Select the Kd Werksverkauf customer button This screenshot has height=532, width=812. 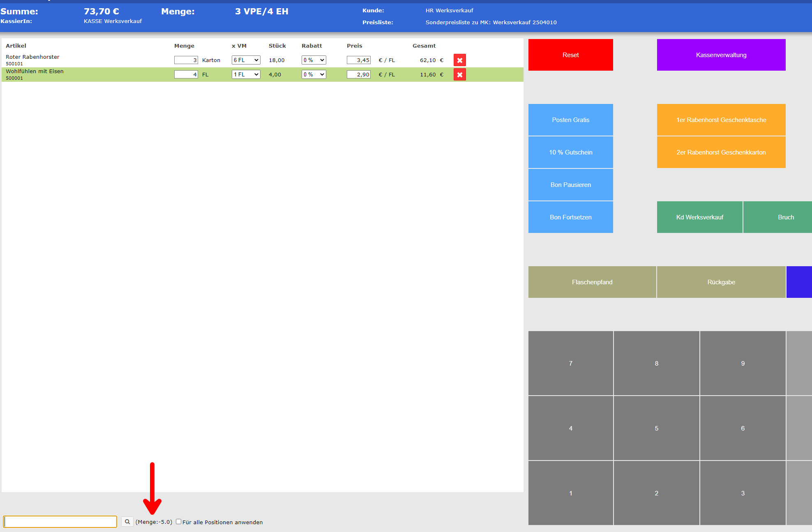point(699,217)
